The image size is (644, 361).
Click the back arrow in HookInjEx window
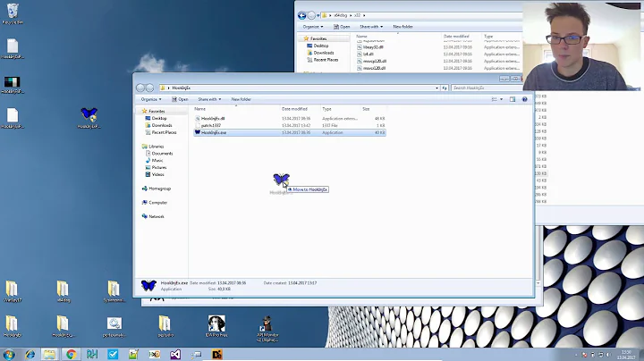pos(140,88)
